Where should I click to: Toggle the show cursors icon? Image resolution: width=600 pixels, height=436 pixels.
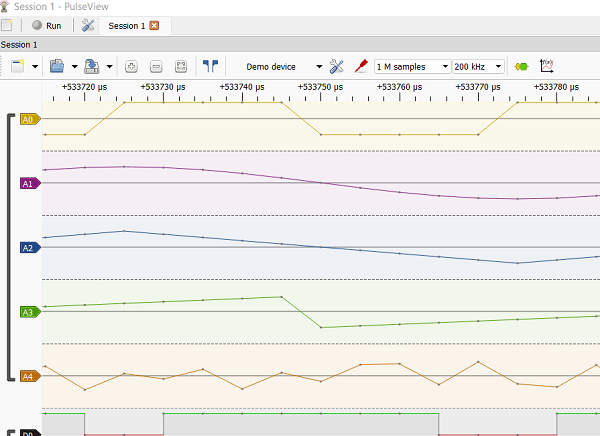pyautogui.click(x=211, y=67)
